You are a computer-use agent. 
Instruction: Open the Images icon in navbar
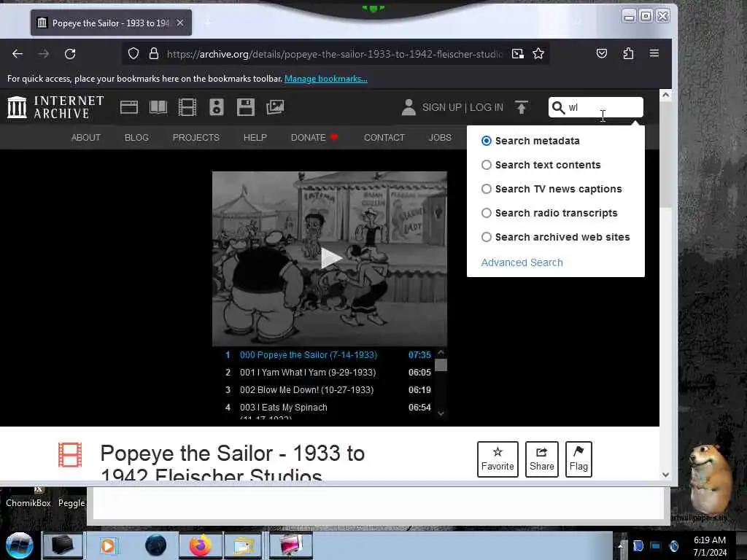pos(275,107)
